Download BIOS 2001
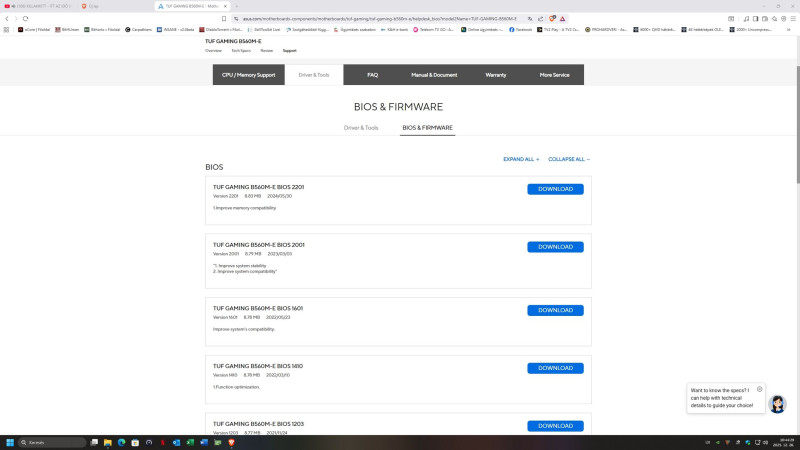Screen dimensions: 800x450 click(x=555, y=247)
